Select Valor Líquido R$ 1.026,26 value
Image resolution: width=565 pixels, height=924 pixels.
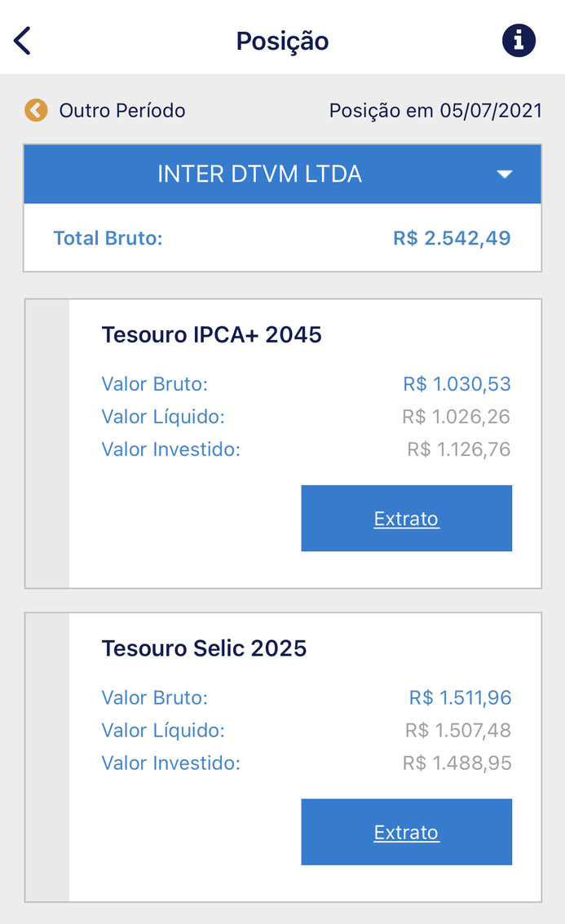pyautogui.click(x=456, y=417)
